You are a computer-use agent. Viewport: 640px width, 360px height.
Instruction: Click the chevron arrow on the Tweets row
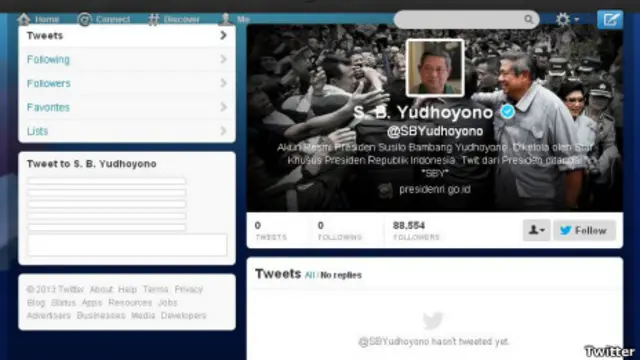pos(223,36)
